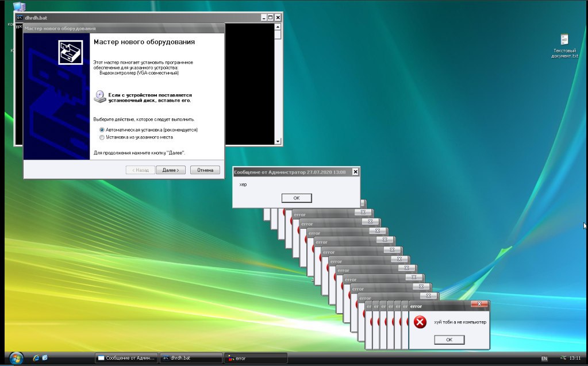
Task: Select the computer desktop icon at top-left
Action: coord(19,6)
